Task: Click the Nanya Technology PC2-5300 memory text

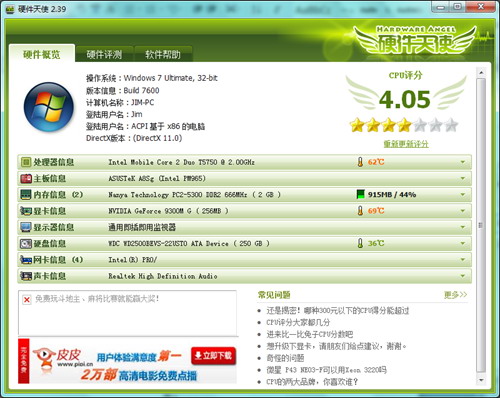Action: (x=194, y=195)
